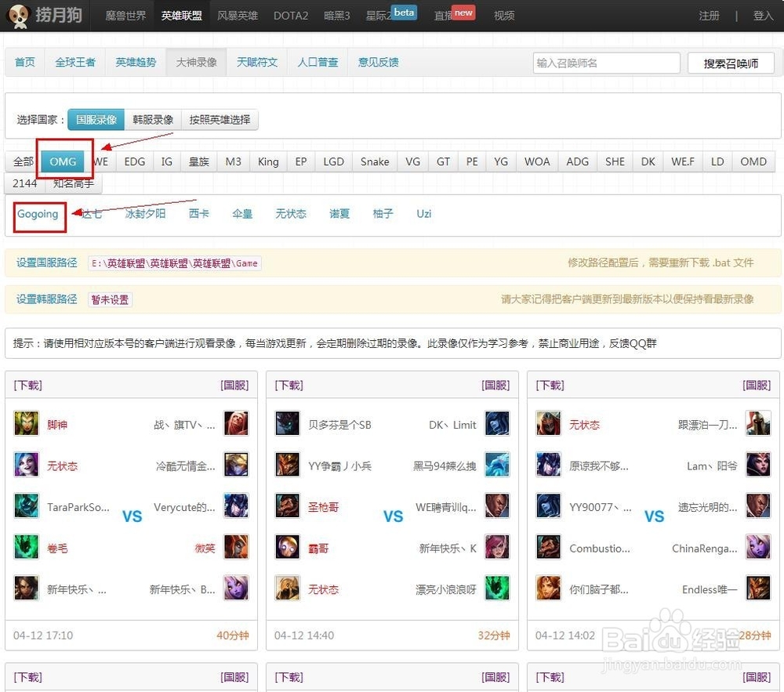Viewport: 784px width, 692px height.
Task: Click champion icon next to 战丶旗TV
Action: coord(236,424)
